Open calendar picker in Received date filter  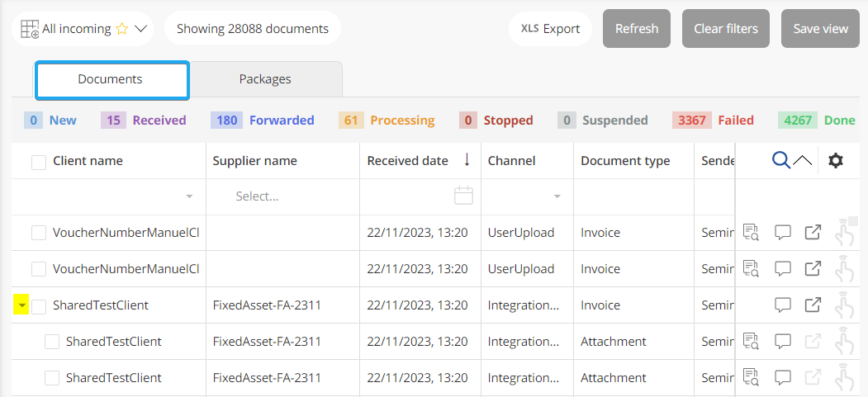pyautogui.click(x=464, y=196)
